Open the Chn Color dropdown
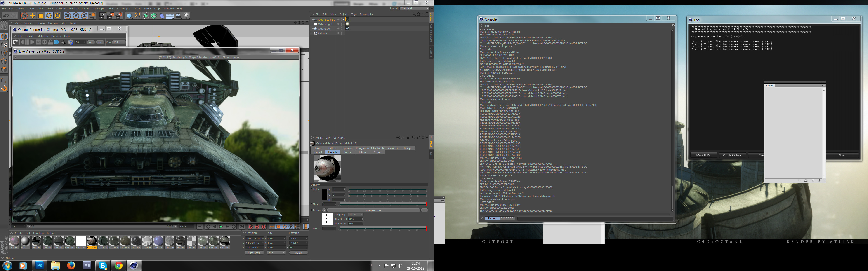This screenshot has height=271, width=868. pos(119,42)
